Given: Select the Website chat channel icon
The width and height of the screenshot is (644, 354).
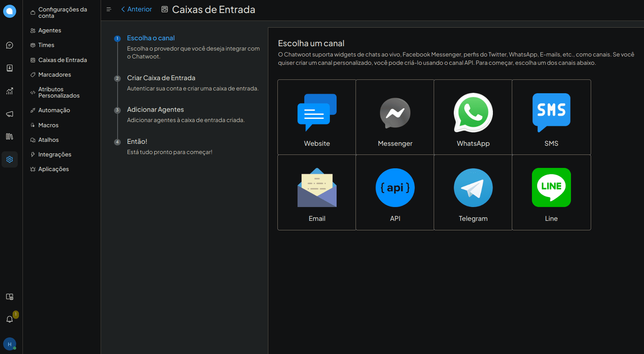Looking at the screenshot, I should (x=317, y=112).
